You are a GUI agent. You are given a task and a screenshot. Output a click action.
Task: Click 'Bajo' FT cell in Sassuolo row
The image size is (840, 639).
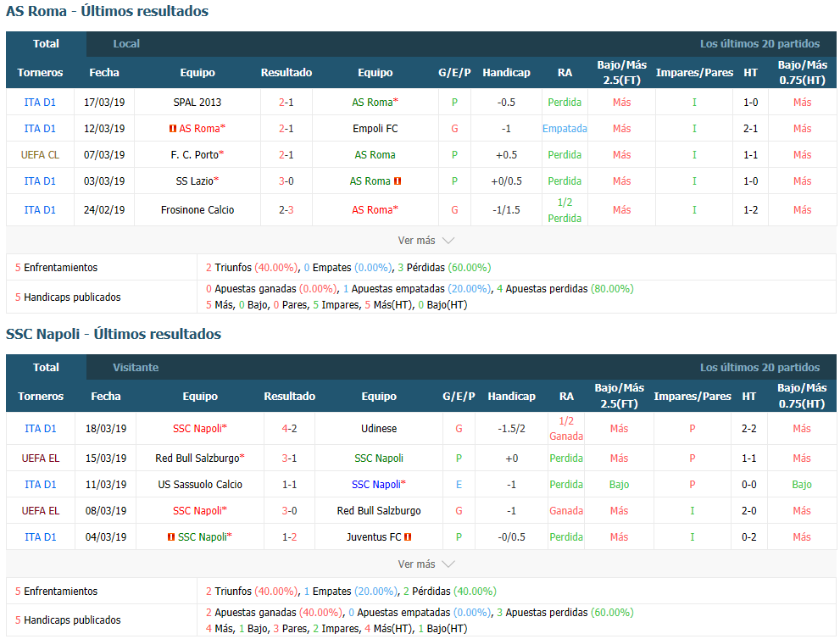point(619,484)
